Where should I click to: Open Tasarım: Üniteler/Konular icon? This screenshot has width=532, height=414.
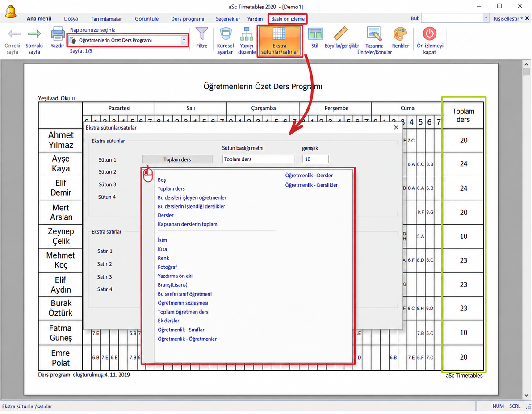pyautogui.click(x=374, y=34)
